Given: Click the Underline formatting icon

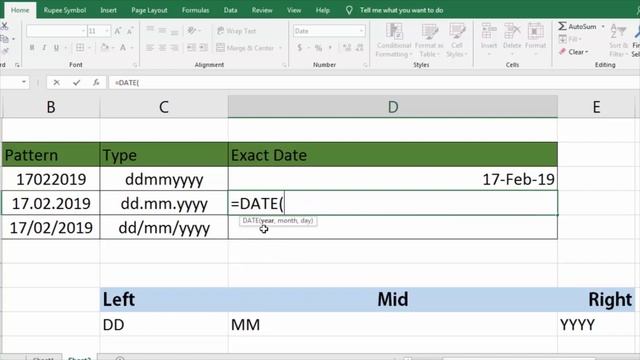Looking at the screenshot, I should [56, 48].
